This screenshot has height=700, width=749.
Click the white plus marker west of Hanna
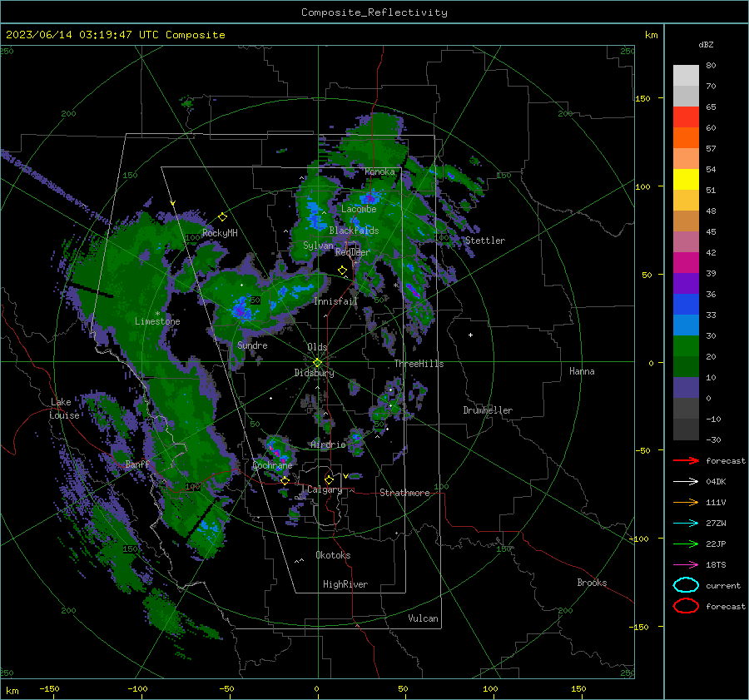coord(470,335)
